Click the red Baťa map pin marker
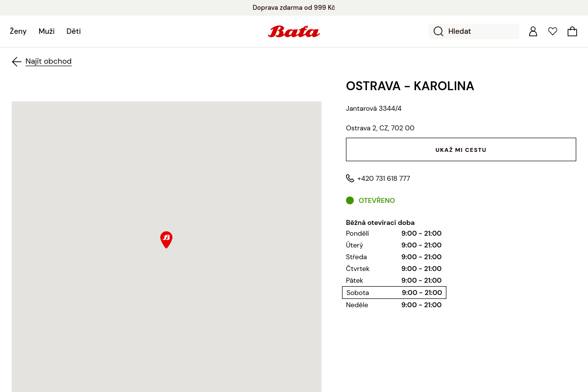Image resolution: width=588 pixels, height=392 pixels. point(167,240)
